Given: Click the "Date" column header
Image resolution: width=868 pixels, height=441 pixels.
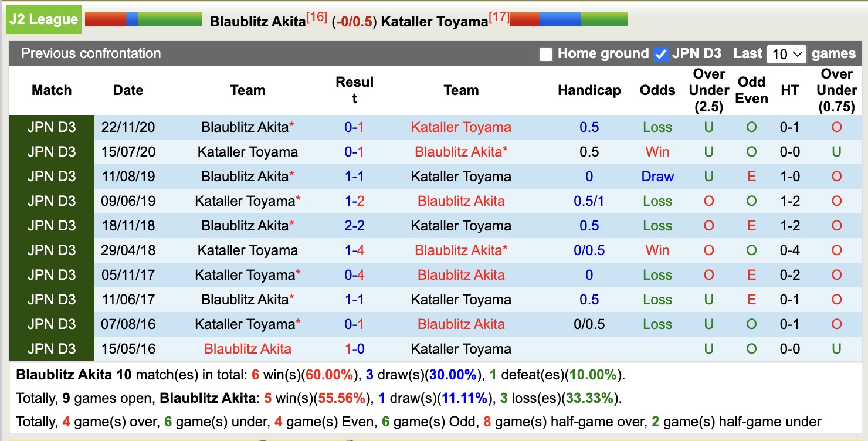Looking at the screenshot, I should tap(128, 90).
